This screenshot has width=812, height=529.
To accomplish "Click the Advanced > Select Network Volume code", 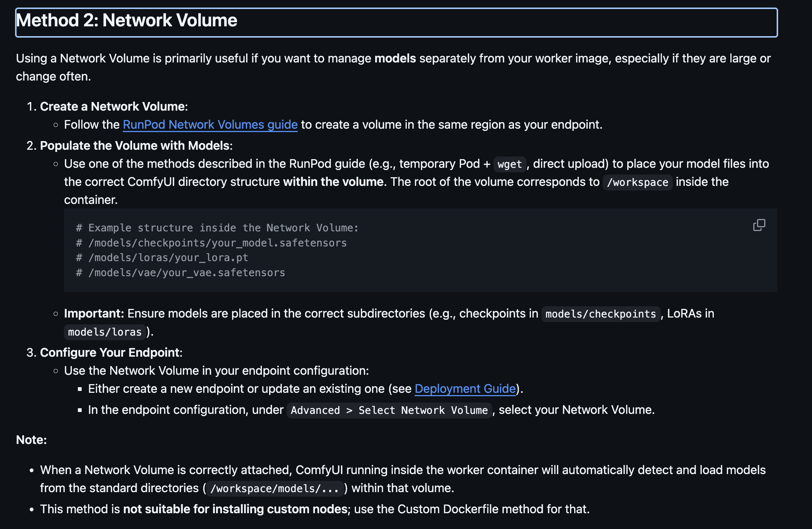I will click(389, 410).
